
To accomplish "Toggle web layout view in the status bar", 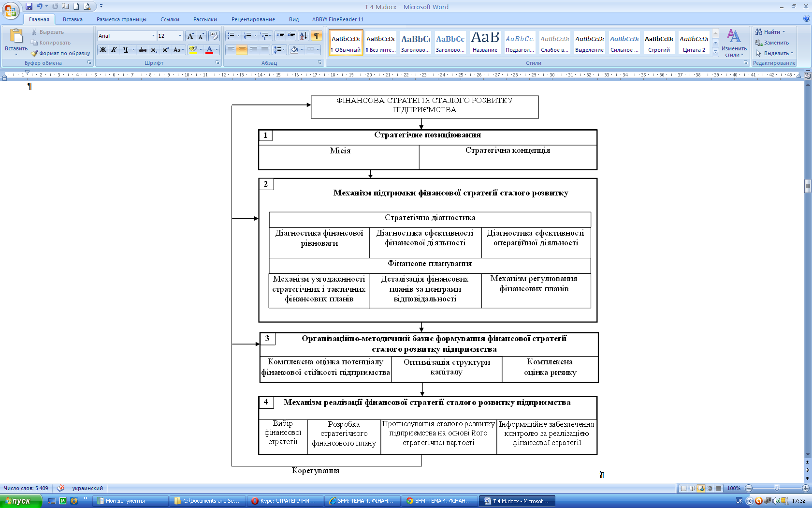I will 701,488.
